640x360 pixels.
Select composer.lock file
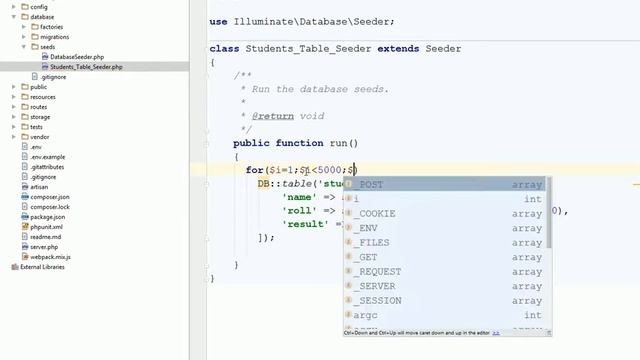pos(50,207)
